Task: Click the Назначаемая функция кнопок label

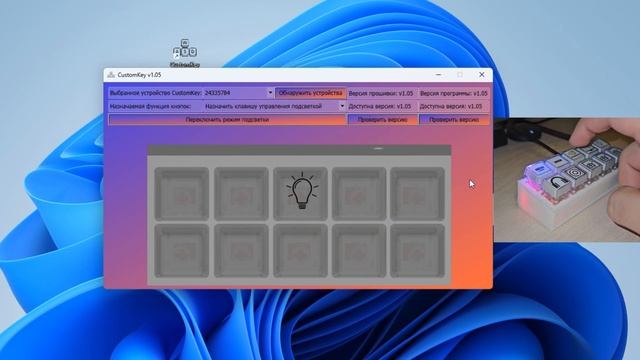Action: click(x=150, y=106)
